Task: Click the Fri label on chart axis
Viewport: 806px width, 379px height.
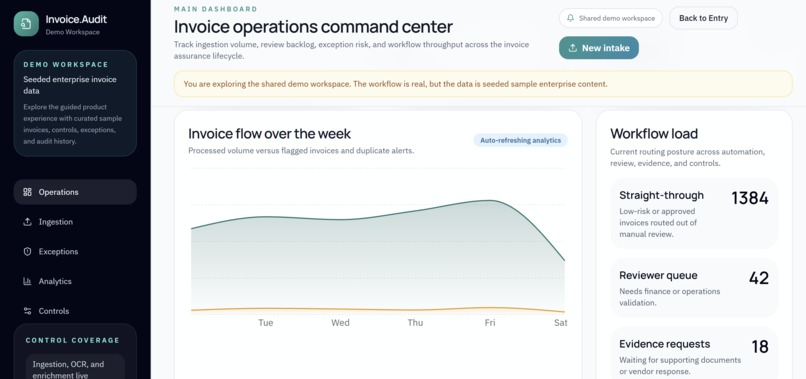Action: pyautogui.click(x=490, y=323)
